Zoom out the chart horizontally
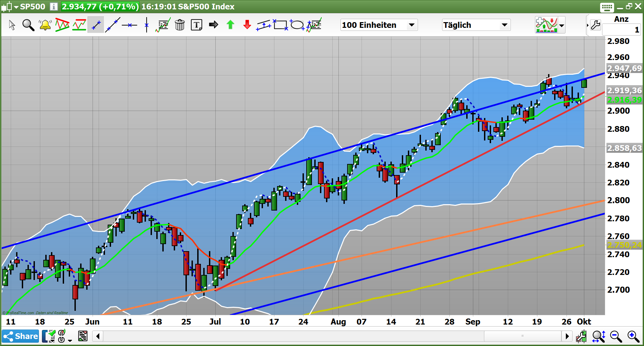The height and width of the screenshot is (346, 644). click(616, 336)
